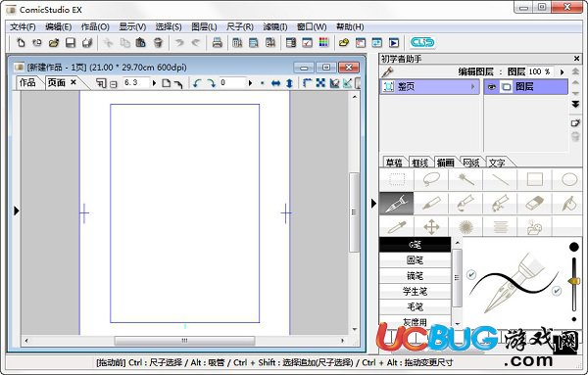
Task: Open the 尺子(R) menu
Action: [x=240, y=27]
